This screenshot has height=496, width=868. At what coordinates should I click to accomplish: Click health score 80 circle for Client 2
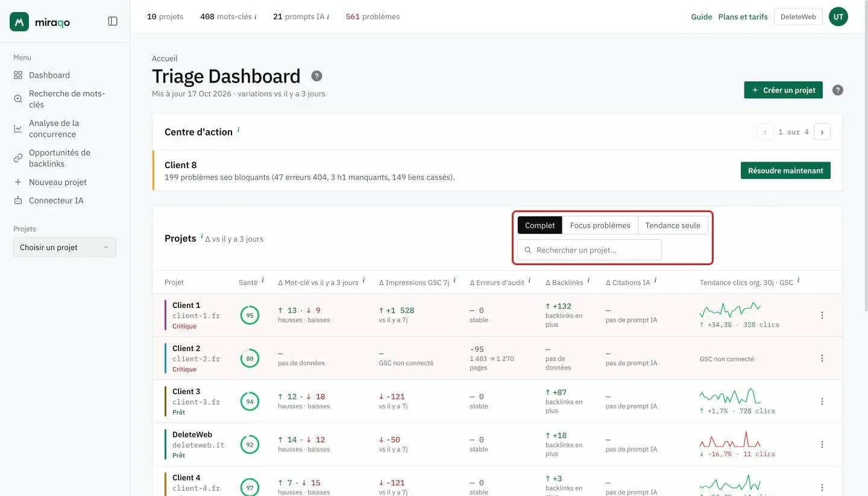click(250, 359)
